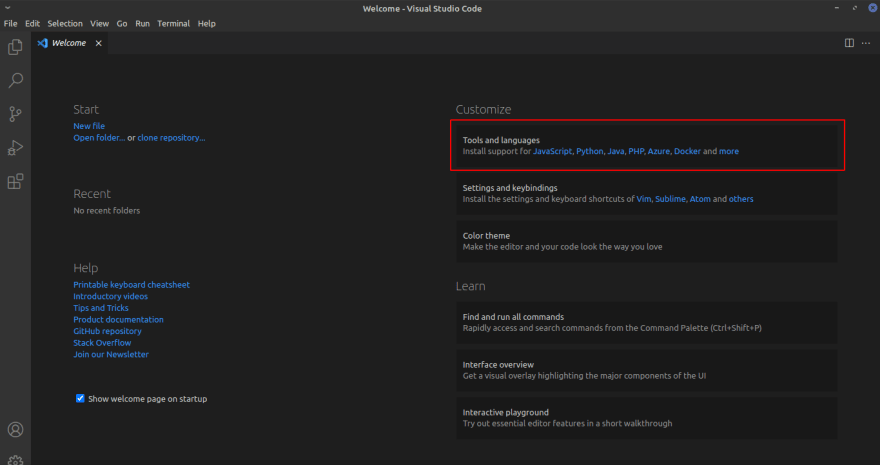Open the Manage gear icon

click(15, 459)
